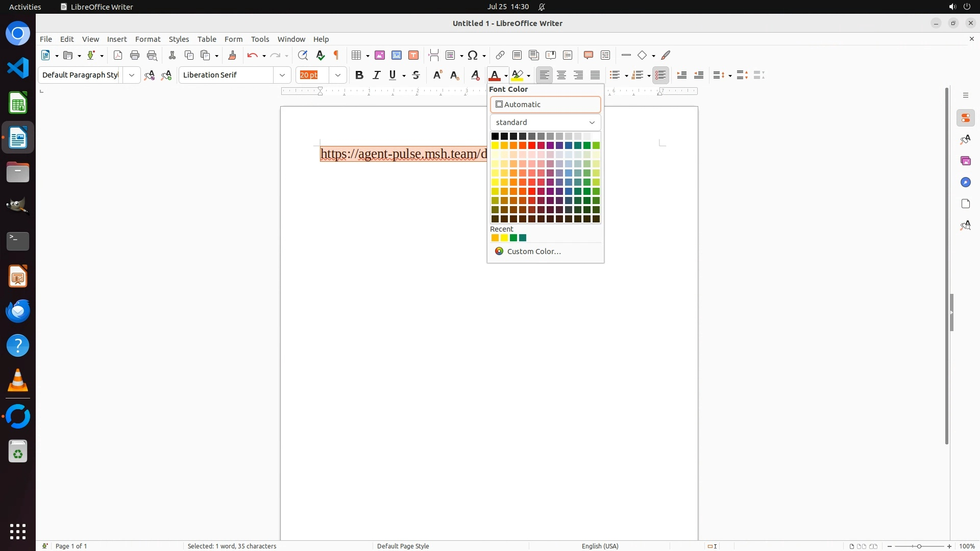This screenshot has width=980, height=551.
Task: Toggle Italic formatting
Action: pos(377,75)
